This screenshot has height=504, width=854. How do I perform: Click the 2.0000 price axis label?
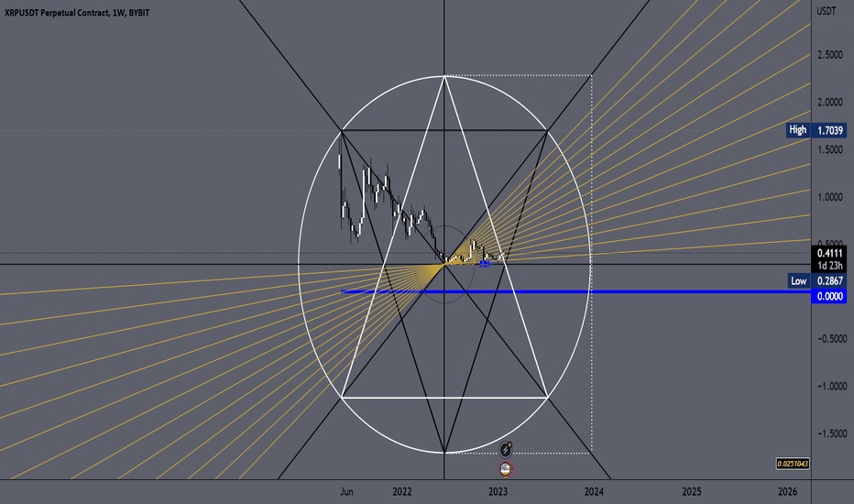[830, 103]
